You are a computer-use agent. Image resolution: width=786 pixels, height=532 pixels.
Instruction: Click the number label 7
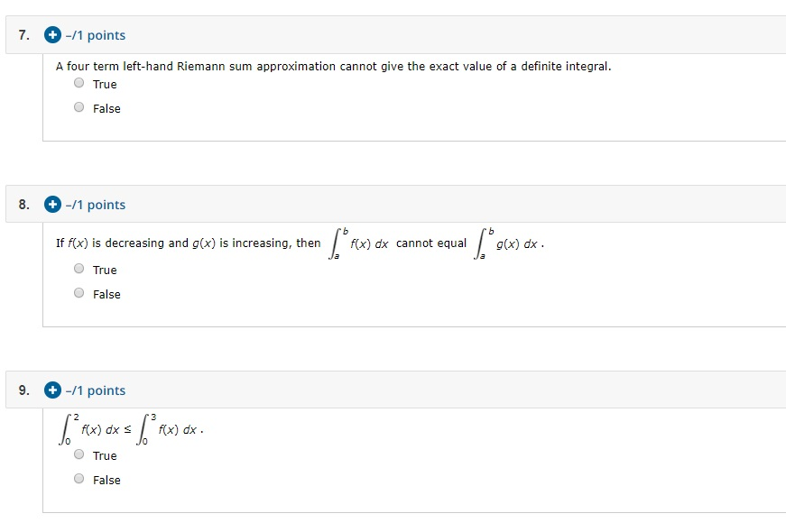coord(21,34)
